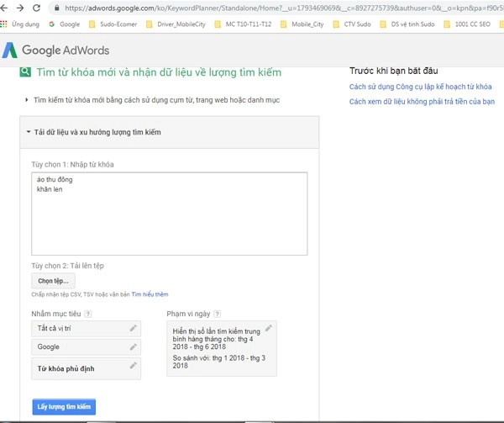Edit the date range with its pencil icon
This screenshot has height=423, width=504.
tap(269, 328)
